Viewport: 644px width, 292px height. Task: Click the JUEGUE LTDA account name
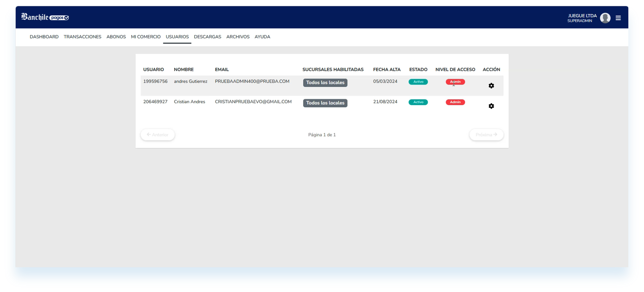(582, 15)
